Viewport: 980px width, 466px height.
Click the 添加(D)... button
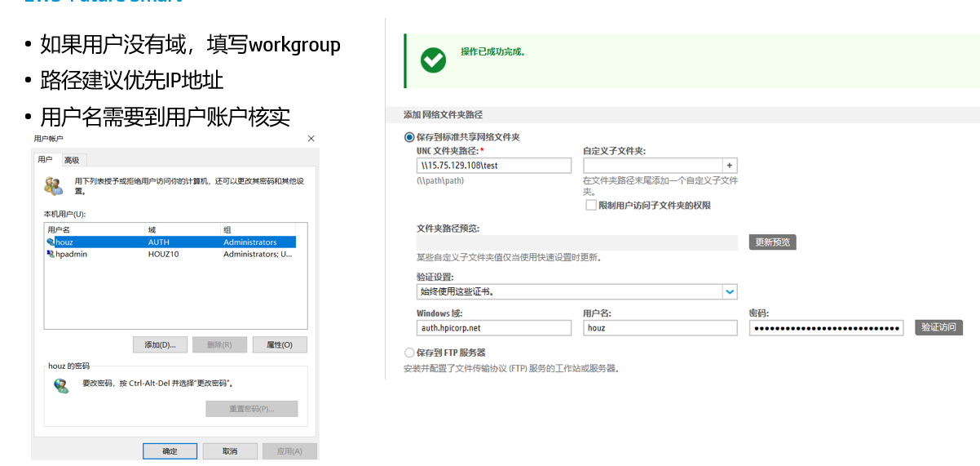(x=160, y=344)
